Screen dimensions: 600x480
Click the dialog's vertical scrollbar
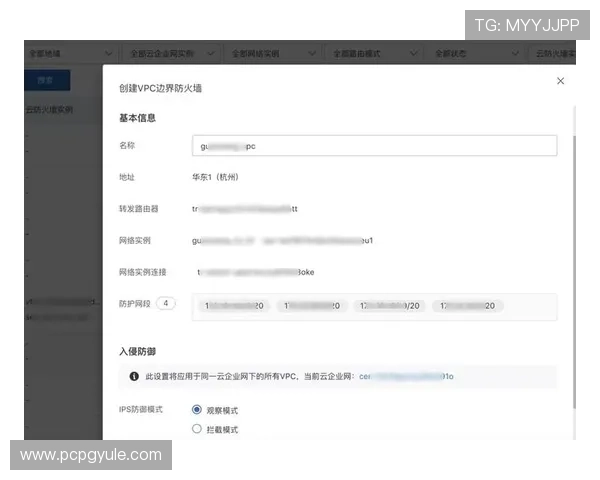(574, 272)
